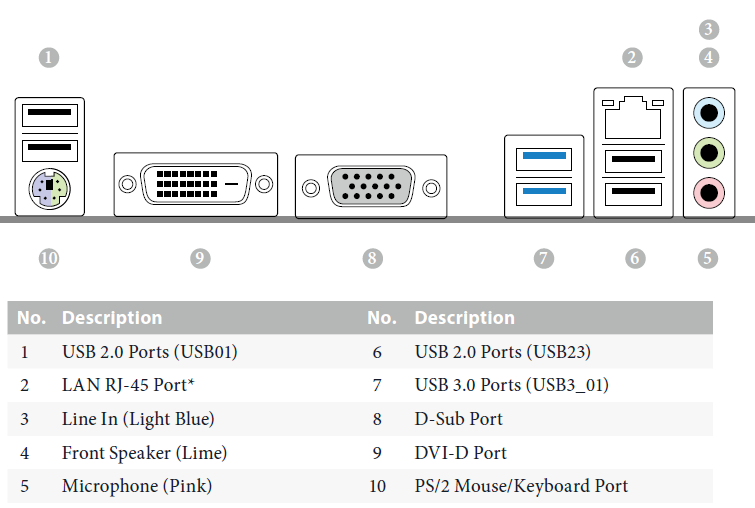Click the lime Front Speaker jack
This screenshot has width=755, height=508.
click(709, 153)
